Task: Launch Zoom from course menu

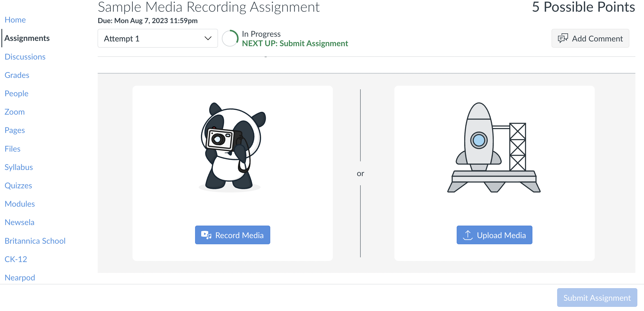Action: click(x=15, y=112)
